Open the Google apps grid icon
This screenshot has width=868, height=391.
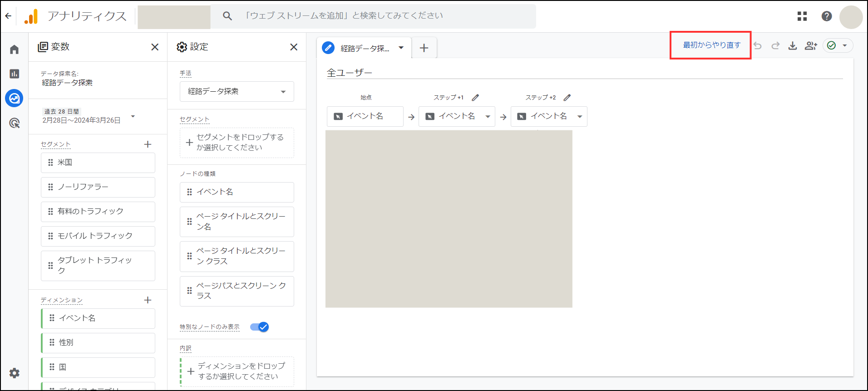tap(802, 16)
